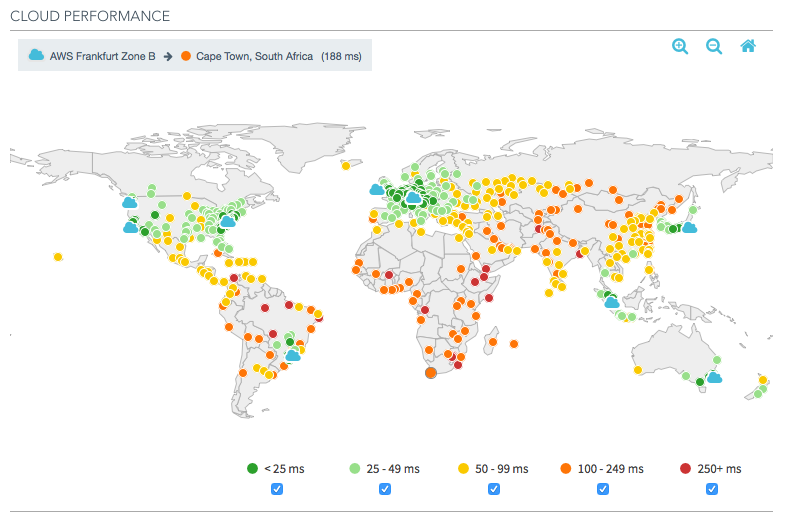Click the cloud icon on the US east coast

[x=228, y=221]
